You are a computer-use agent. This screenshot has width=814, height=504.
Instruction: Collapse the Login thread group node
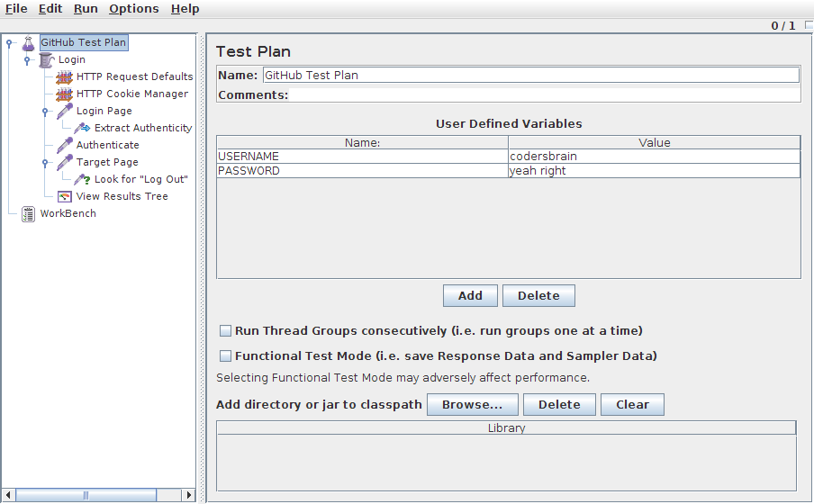click(x=28, y=59)
